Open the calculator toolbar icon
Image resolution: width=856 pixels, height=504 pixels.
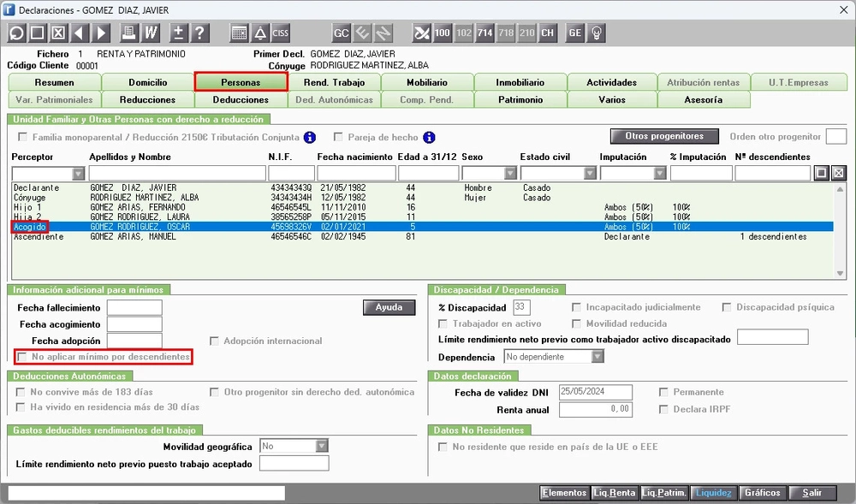(239, 33)
